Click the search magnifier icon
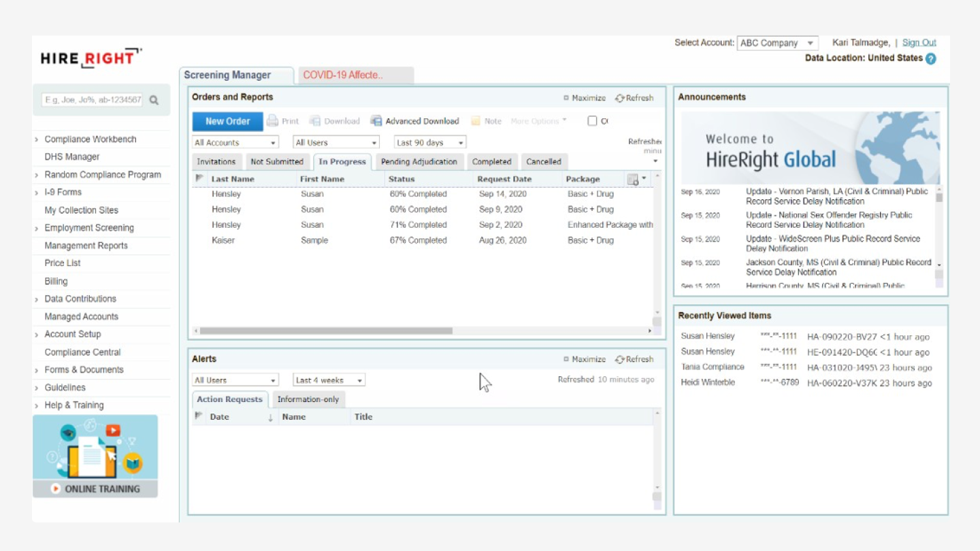980x551 pixels. click(x=154, y=100)
